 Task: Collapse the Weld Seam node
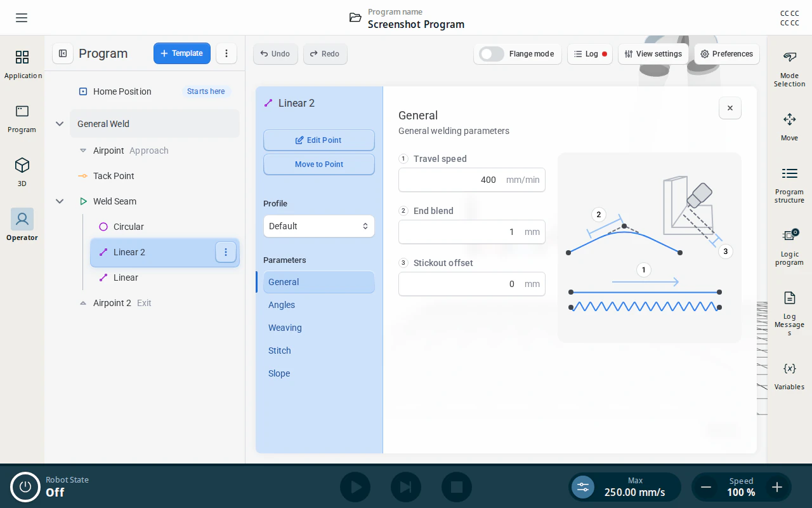[60, 201]
